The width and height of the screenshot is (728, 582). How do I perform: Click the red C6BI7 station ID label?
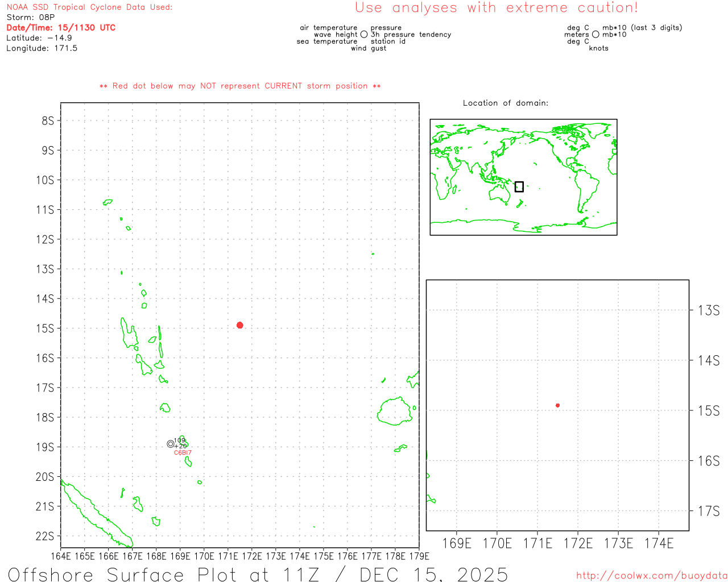(183, 453)
